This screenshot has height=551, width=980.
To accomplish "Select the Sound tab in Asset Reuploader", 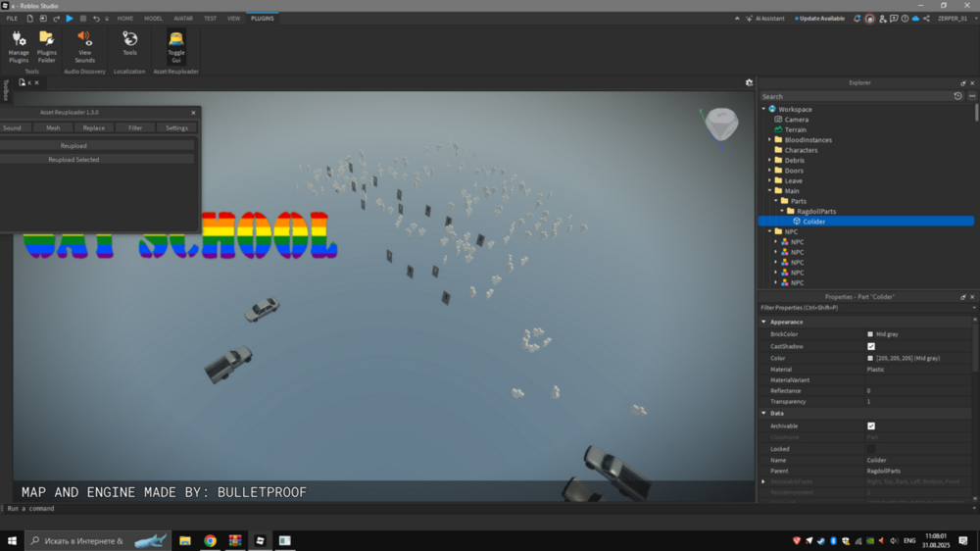I will tap(13, 127).
